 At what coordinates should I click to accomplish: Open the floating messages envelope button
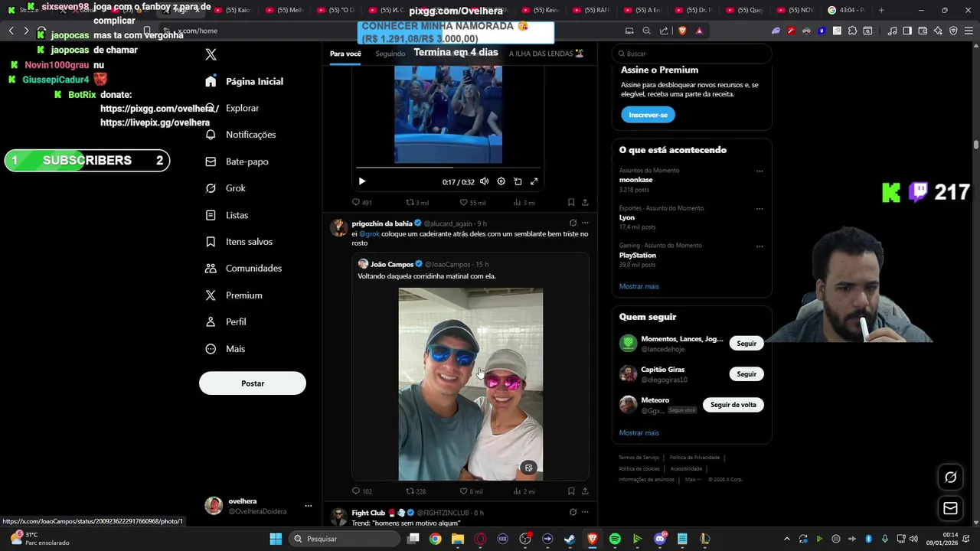pos(950,508)
